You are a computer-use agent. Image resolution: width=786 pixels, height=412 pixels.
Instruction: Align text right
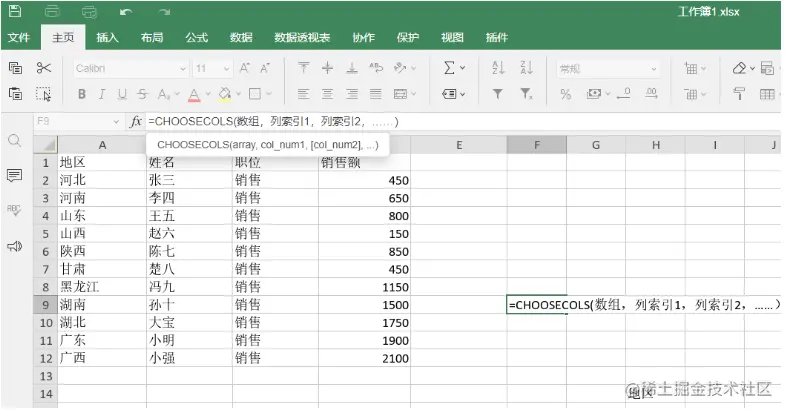(352, 94)
